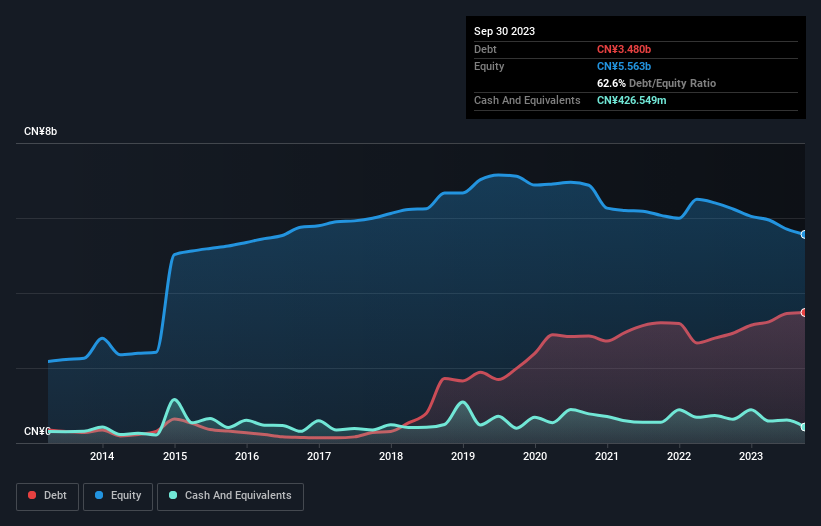Select the 2015 x-axis label

[174, 457]
